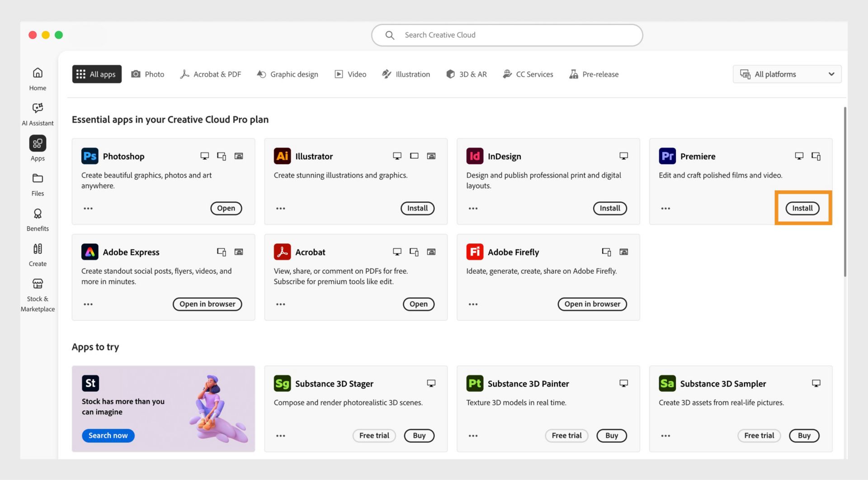The image size is (868, 480).
Task: Click the Adobe Firefly app icon
Action: point(475,252)
